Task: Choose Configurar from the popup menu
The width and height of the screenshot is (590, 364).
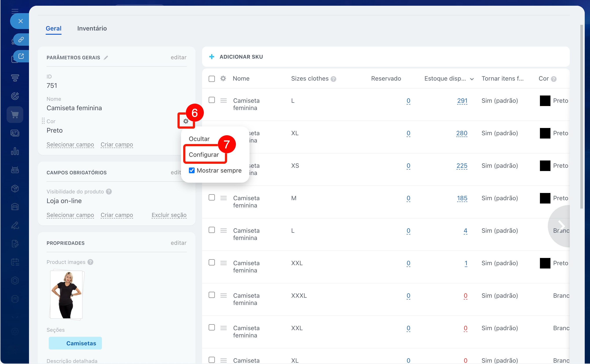Action: click(x=204, y=155)
